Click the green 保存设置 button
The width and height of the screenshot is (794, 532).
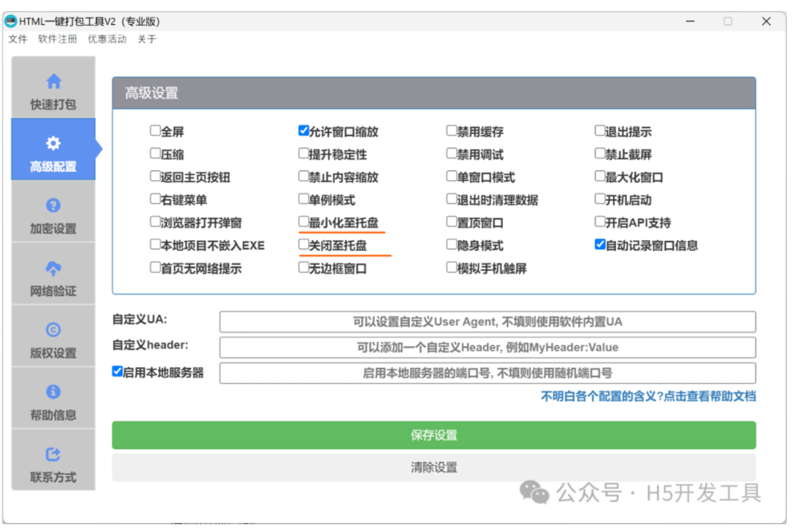tap(434, 435)
